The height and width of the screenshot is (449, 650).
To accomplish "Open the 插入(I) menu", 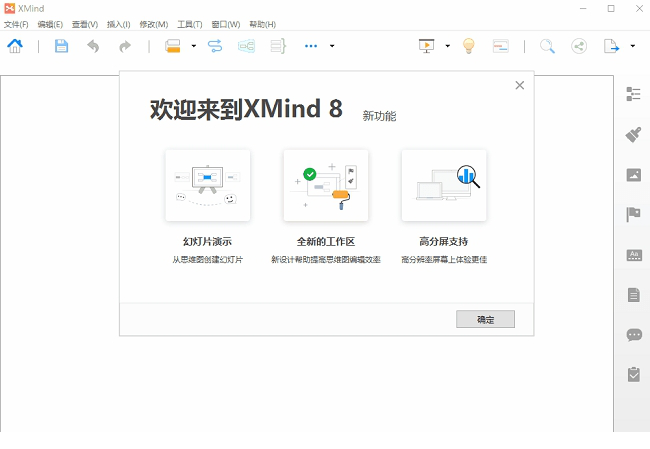I will coord(119,24).
